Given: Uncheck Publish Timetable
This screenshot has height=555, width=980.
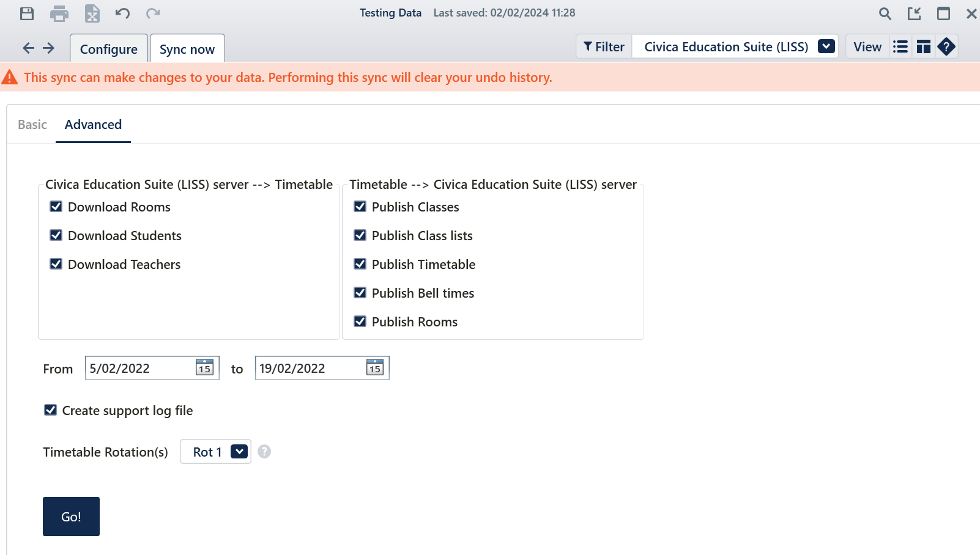Looking at the screenshot, I should [360, 264].
